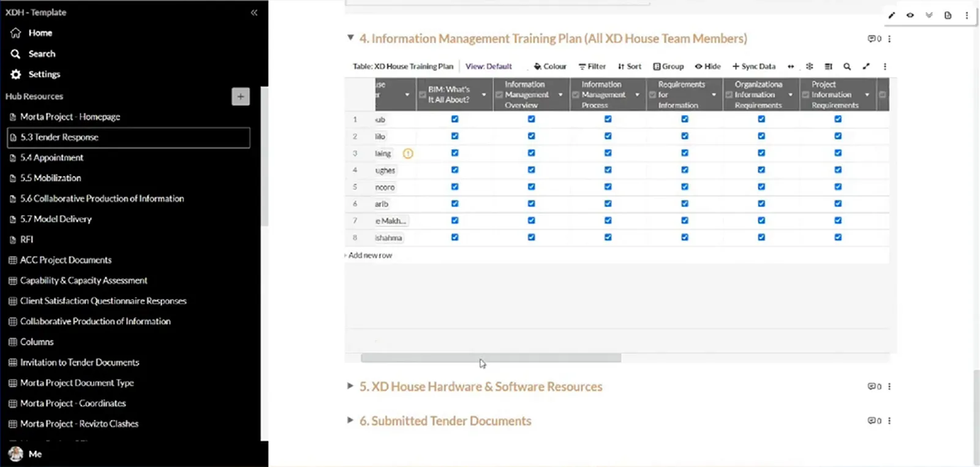
Task: Collapse the sidebar with double-chevron icon
Action: [254, 12]
